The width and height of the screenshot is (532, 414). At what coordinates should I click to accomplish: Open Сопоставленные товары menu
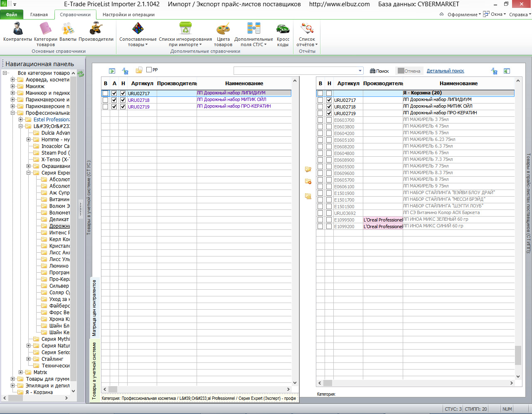[x=138, y=34]
